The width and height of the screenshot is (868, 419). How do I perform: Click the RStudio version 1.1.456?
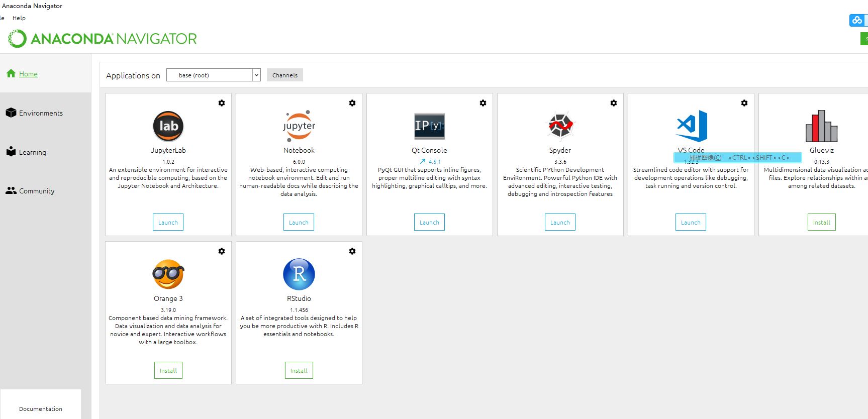(299, 310)
